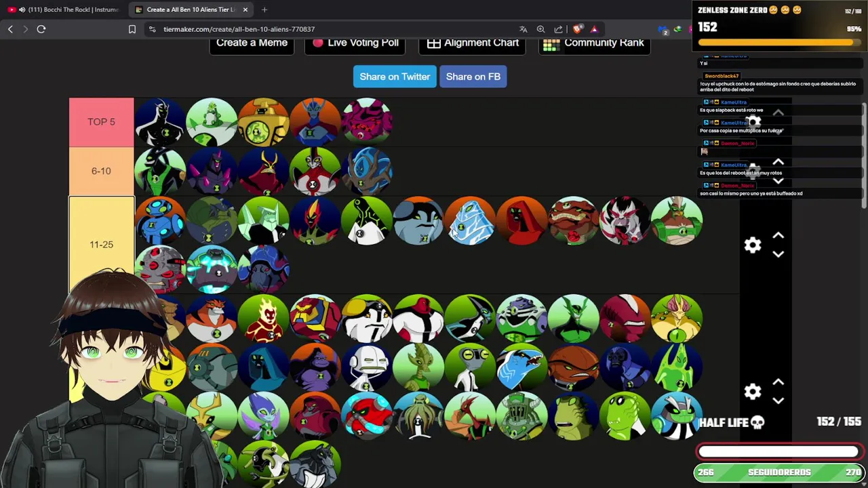Select the gold Clockwork thumbnail in TOP 5
The height and width of the screenshot is (488, 868).
click(263, 122)
